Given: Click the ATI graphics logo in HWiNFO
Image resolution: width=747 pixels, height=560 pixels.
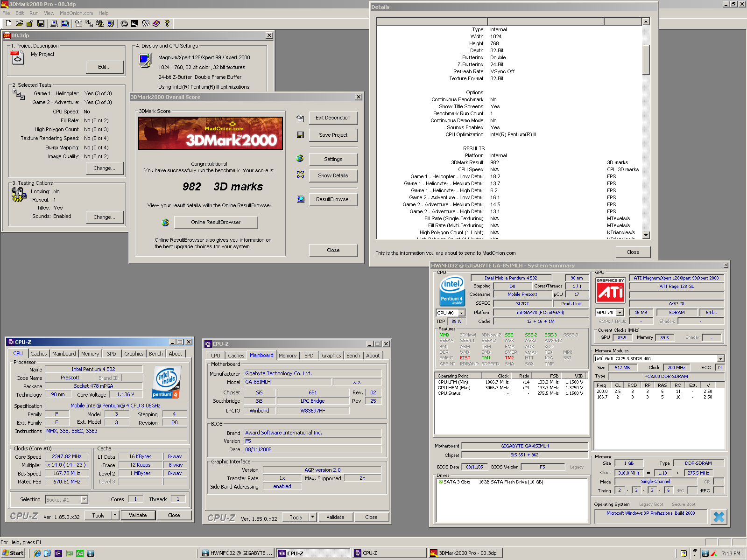Looking at the screenshot, I should click(610, 290).
